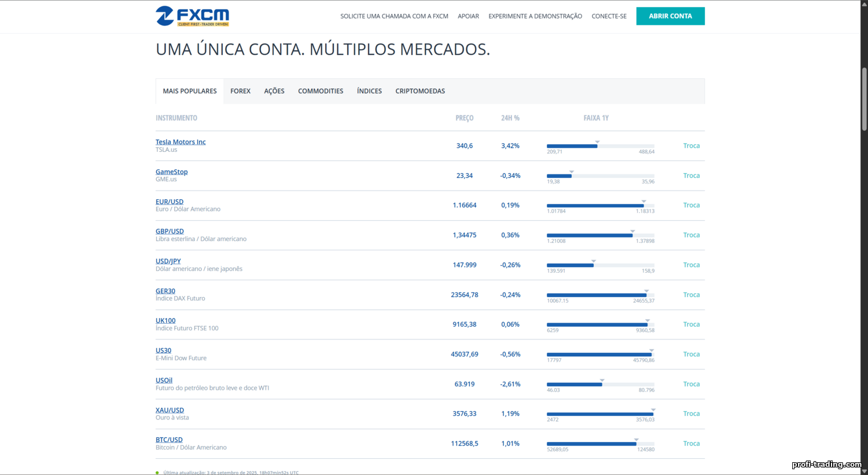
Task: Open the GameStop instrument link
Action: click(171, 172)
